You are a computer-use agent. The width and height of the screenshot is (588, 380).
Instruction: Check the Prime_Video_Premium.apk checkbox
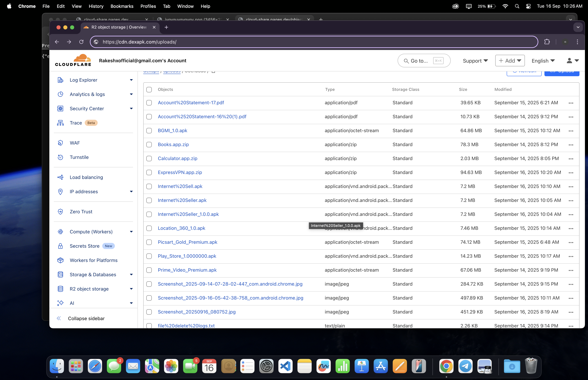(149, 270)
